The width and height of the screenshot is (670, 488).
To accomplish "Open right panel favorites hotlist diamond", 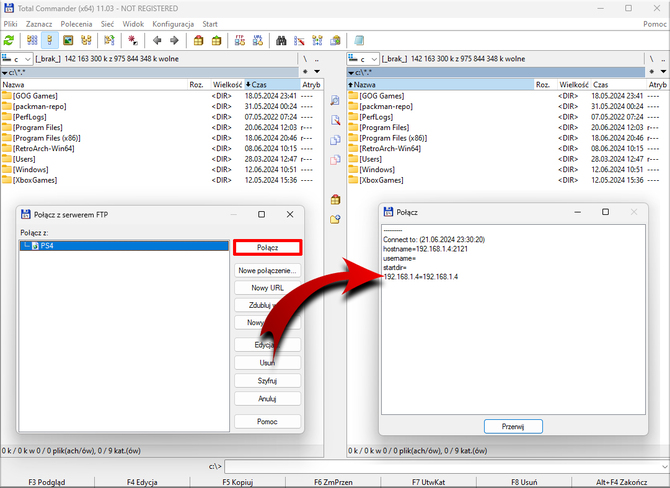I will point(651,72).
